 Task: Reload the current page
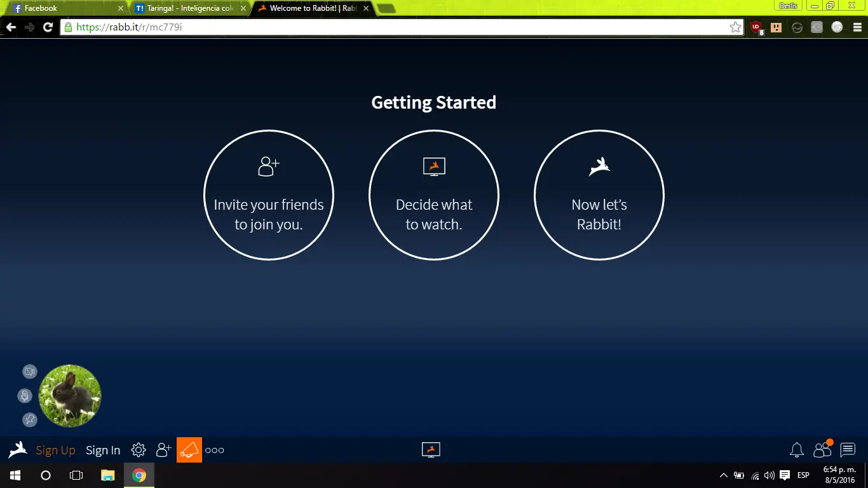48,27
